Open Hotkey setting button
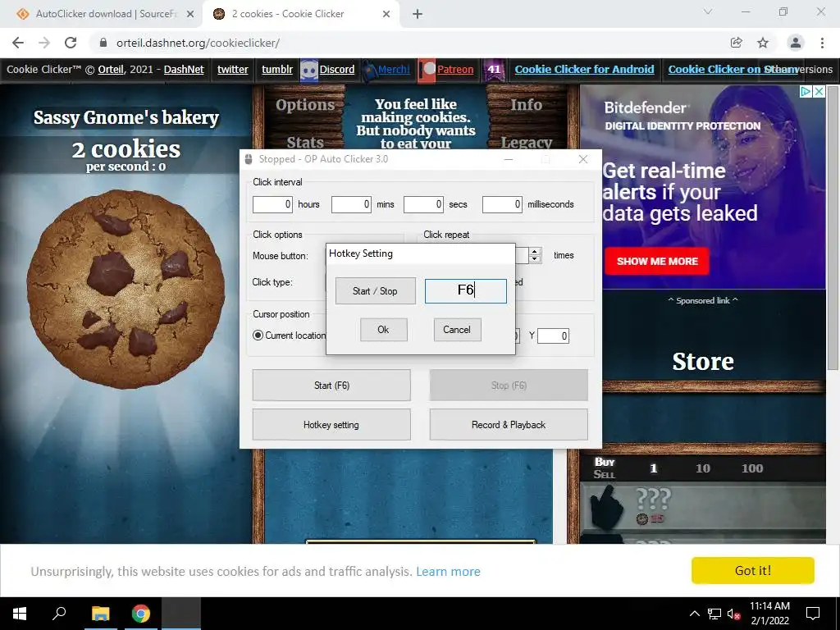Screen dimensions: 840x630 (x=331, y=425)
